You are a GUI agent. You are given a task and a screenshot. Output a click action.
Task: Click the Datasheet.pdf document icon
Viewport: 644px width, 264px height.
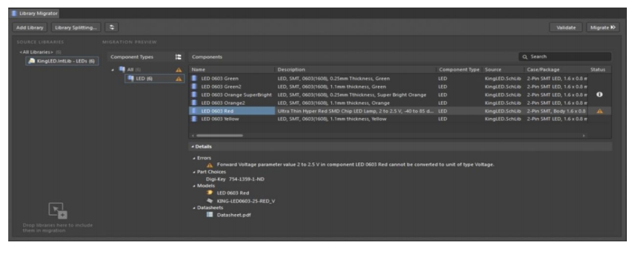pos(210,215)
